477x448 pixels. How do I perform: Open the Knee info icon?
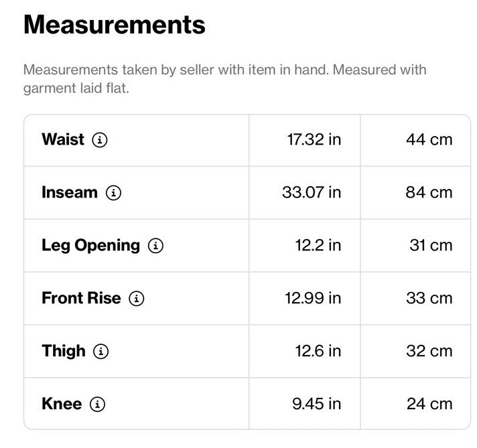click(x=97, y=404)
